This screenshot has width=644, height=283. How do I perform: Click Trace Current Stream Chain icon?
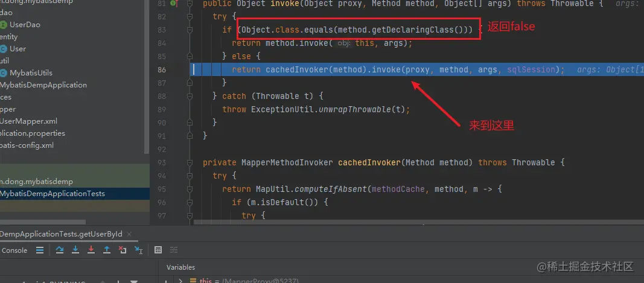click(174, 250)
